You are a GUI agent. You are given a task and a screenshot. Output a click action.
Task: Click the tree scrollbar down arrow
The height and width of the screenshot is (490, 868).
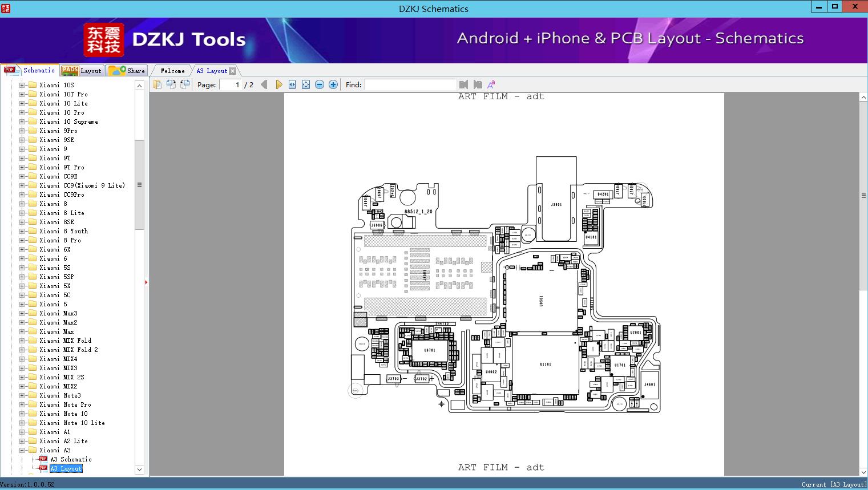(139, 469)
